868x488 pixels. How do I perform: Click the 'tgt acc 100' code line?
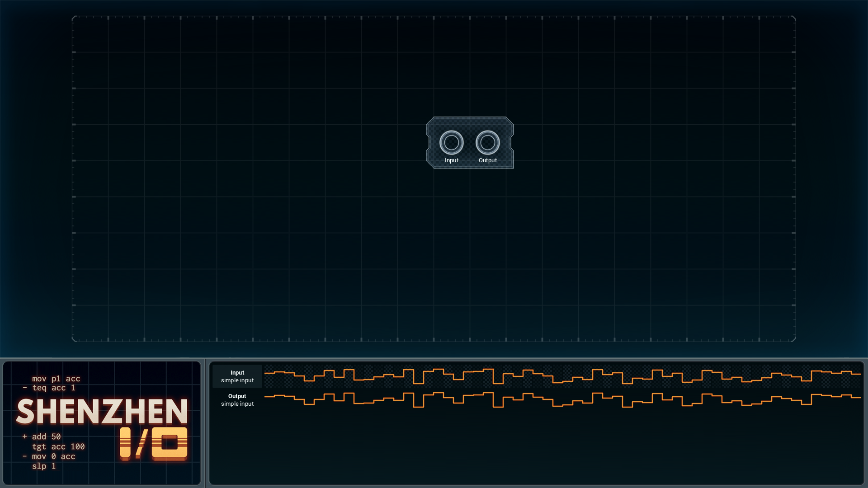coord(58,446)
